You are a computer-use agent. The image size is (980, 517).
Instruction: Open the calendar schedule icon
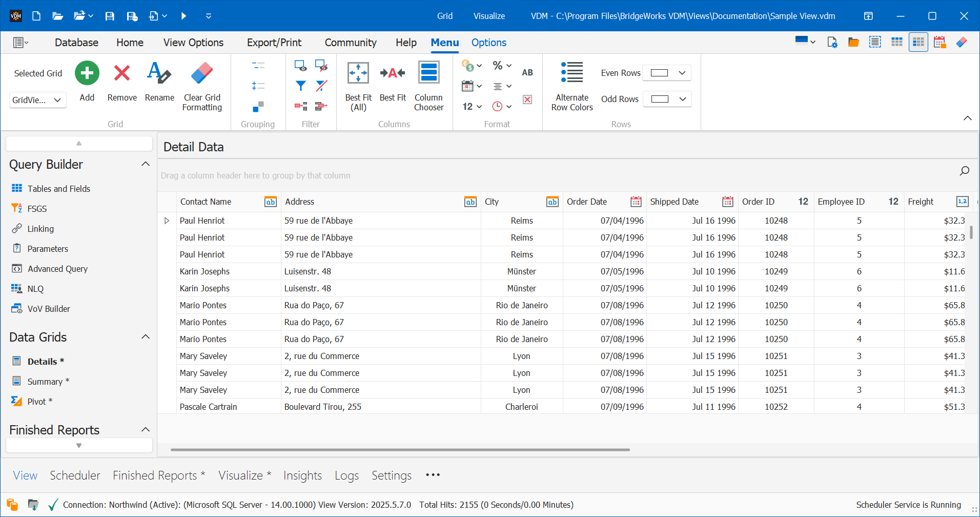click(x=940, y=42)
